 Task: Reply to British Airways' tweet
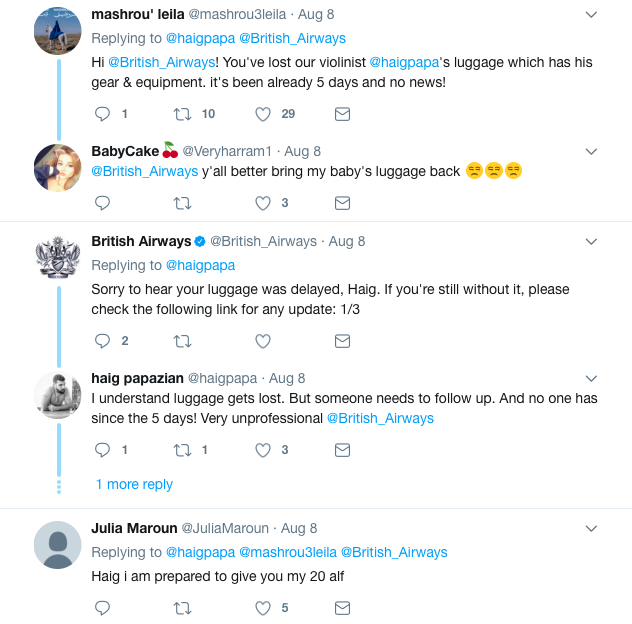pyautogui.click(x=101, y=341)
